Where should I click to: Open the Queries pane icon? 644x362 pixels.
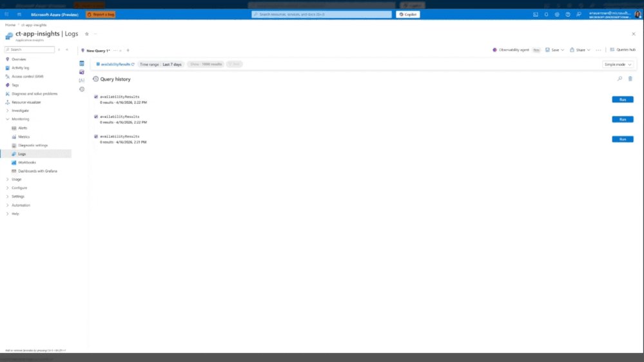82,72
